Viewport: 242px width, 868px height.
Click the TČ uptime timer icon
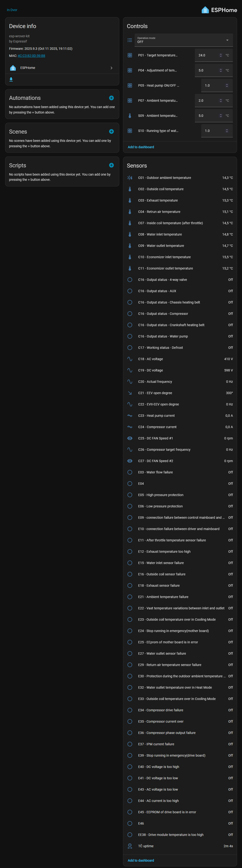tap(130, 846)
